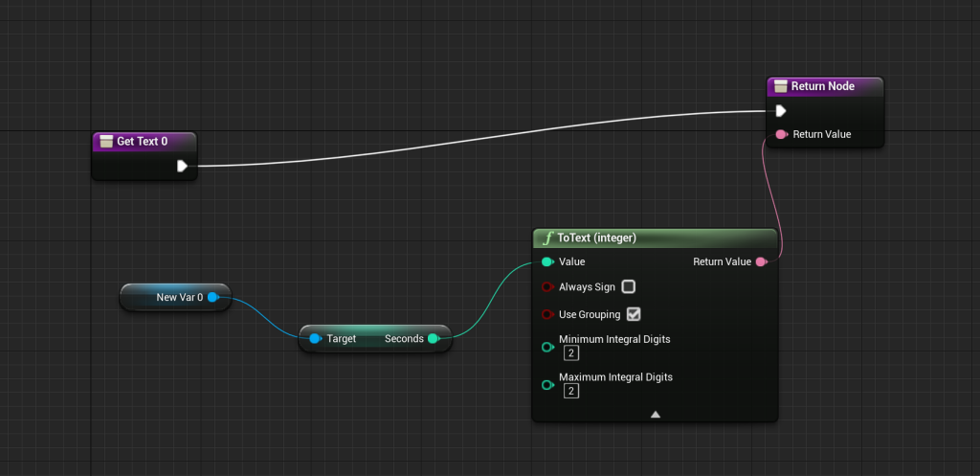This screenshot has height=476, width=980.
Task: Click the exec input pin on Return Node
Action: [x=781, y=111]
